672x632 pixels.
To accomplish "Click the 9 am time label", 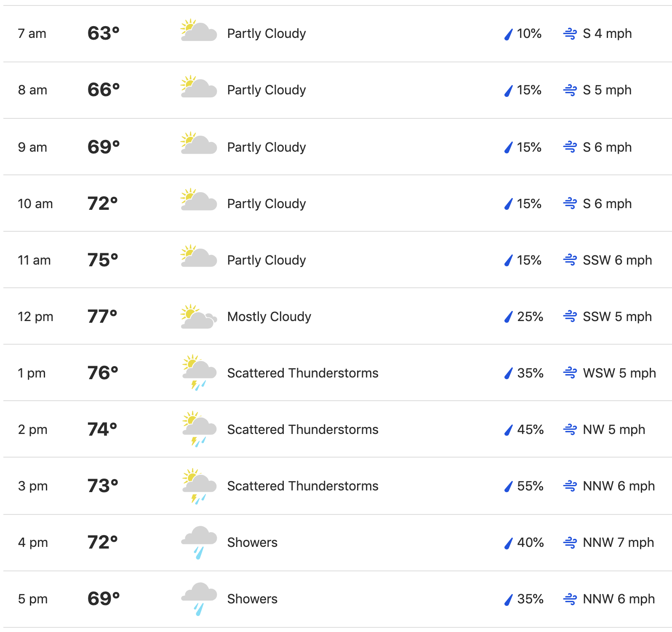I will tap(32, 147).
